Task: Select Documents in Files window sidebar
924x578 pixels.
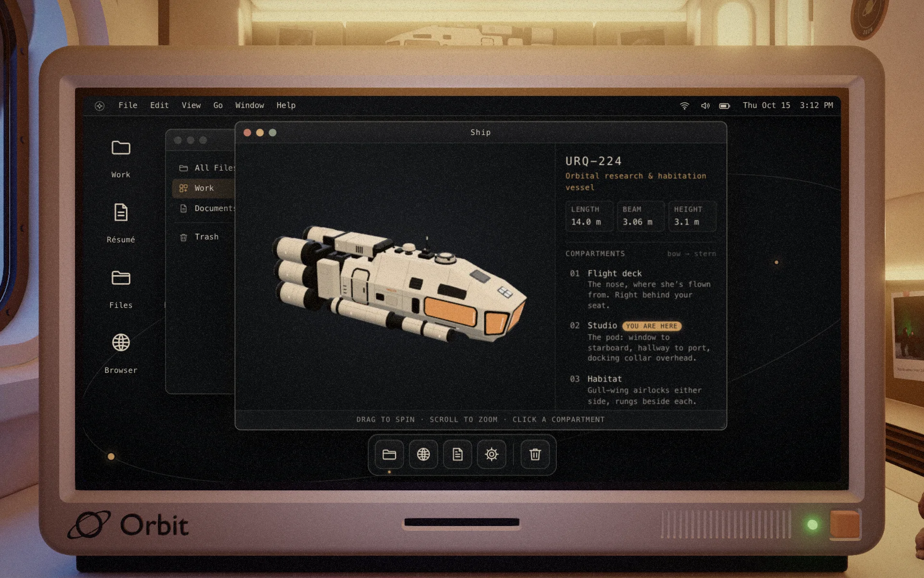Action: [x=204, y=208]
